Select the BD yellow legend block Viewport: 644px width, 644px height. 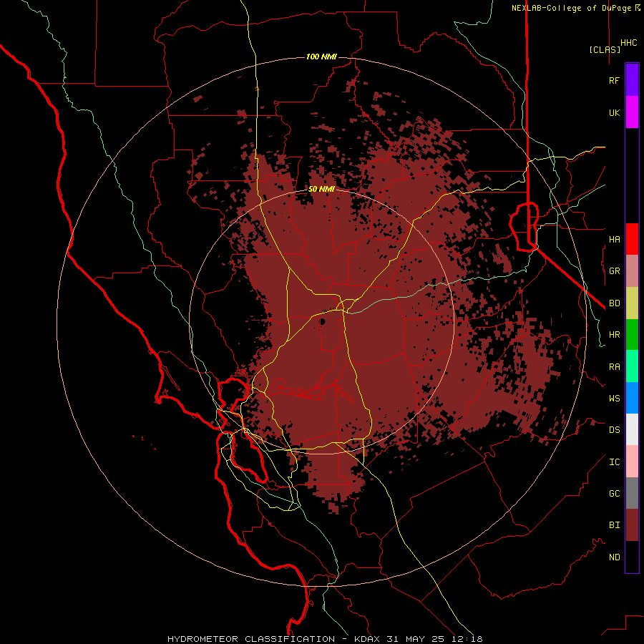632,303
